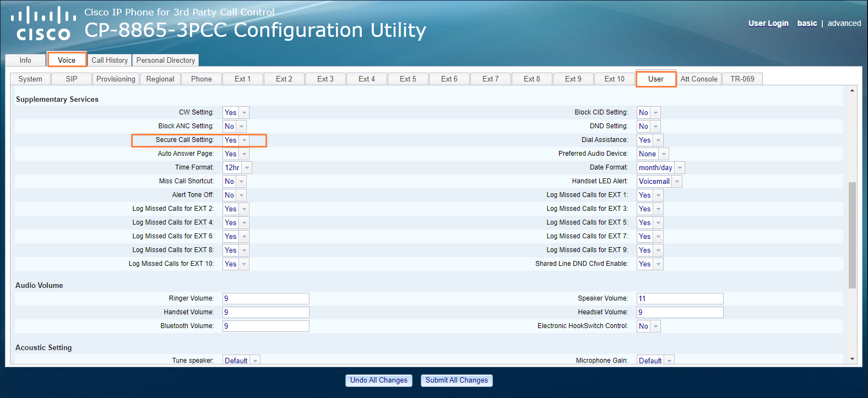This screenshot has height=398, width=868.
Task: Switch to basic view link
Action: coord(807,23)
